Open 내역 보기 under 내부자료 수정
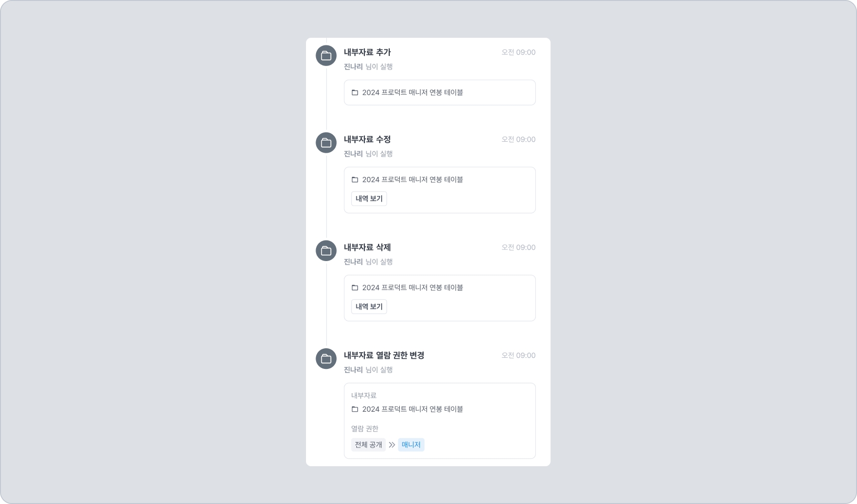This screenshot has width=857, height=504. 369,199
